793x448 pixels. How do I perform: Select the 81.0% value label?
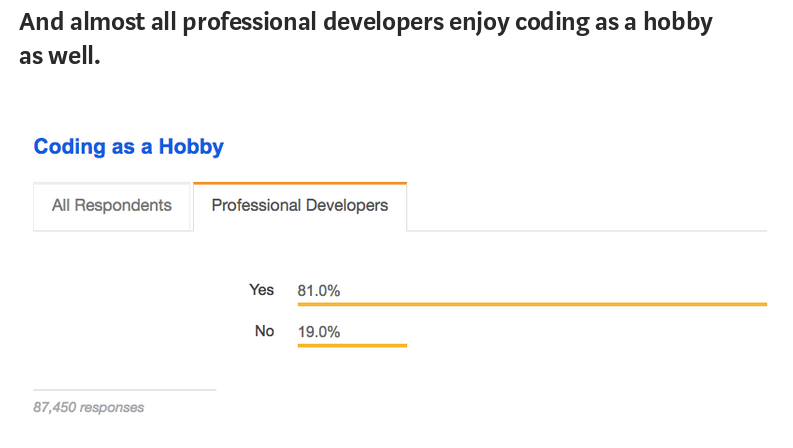click(x=319, y=291)
